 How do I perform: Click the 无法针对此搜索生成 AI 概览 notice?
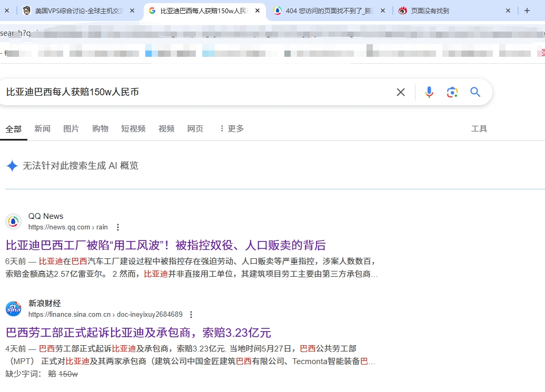click(80, 166)
